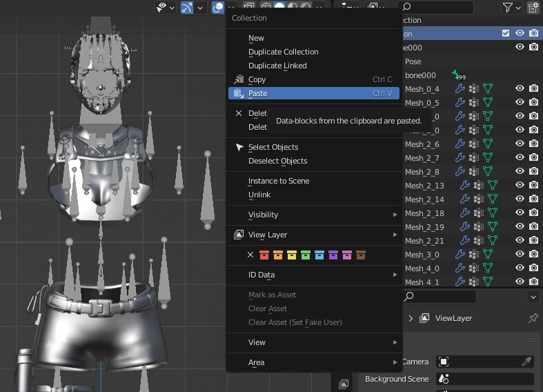Screen dimensions: 543x392
Task: Set collection color to red
Action: click(264, 255)
